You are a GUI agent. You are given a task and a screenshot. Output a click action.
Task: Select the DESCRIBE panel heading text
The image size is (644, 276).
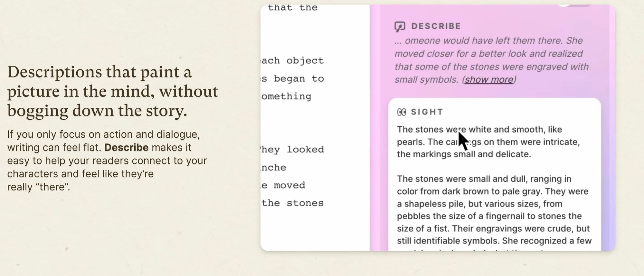[x=436, y=26]
